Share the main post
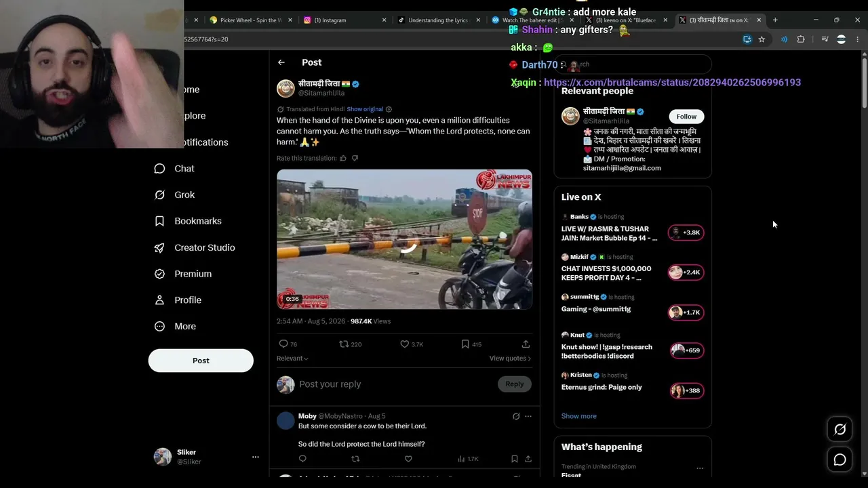 526,344
